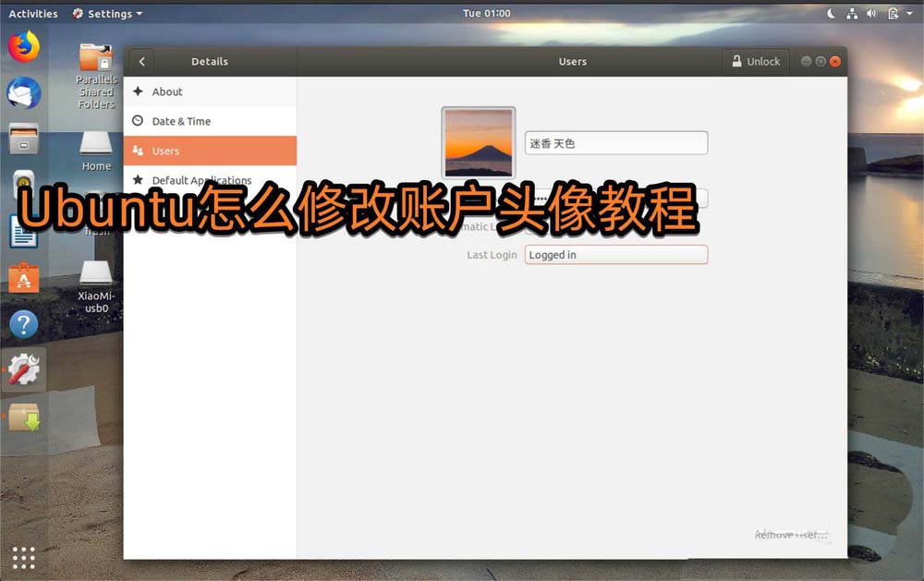Open the Home desktop folder
Image resolution: width=924 pixels, height=581 pixels.
click(96, 151)
